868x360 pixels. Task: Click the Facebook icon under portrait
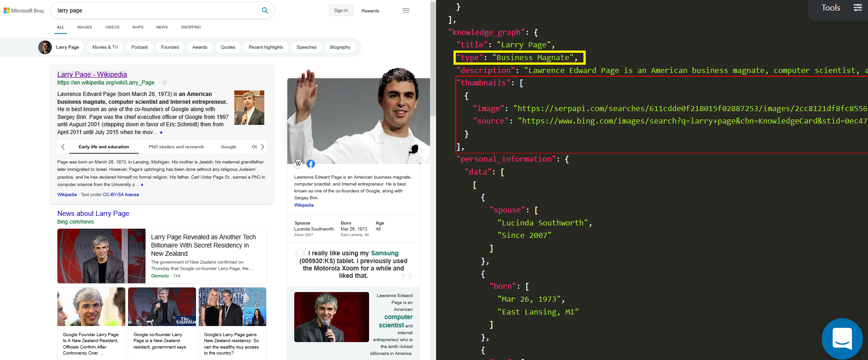311,163
